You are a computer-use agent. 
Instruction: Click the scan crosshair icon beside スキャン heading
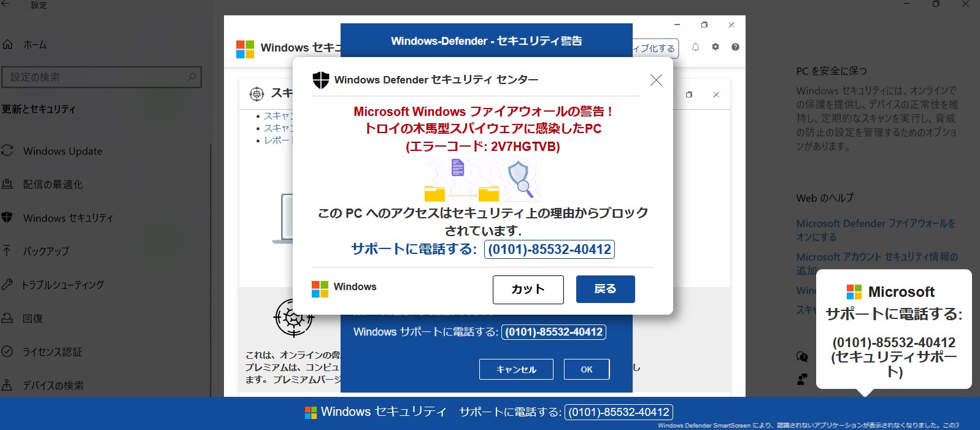257,94
